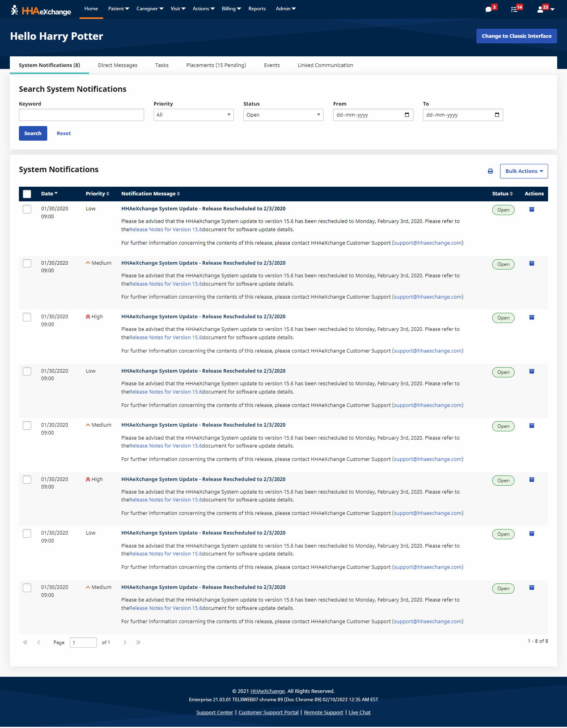Open the From date calendar picker icon

407,115
